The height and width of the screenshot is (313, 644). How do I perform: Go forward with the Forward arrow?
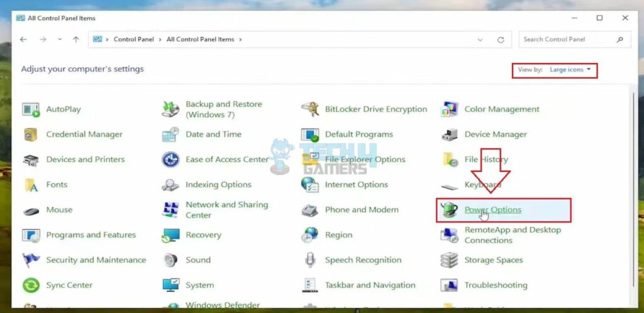coord(43,40)
